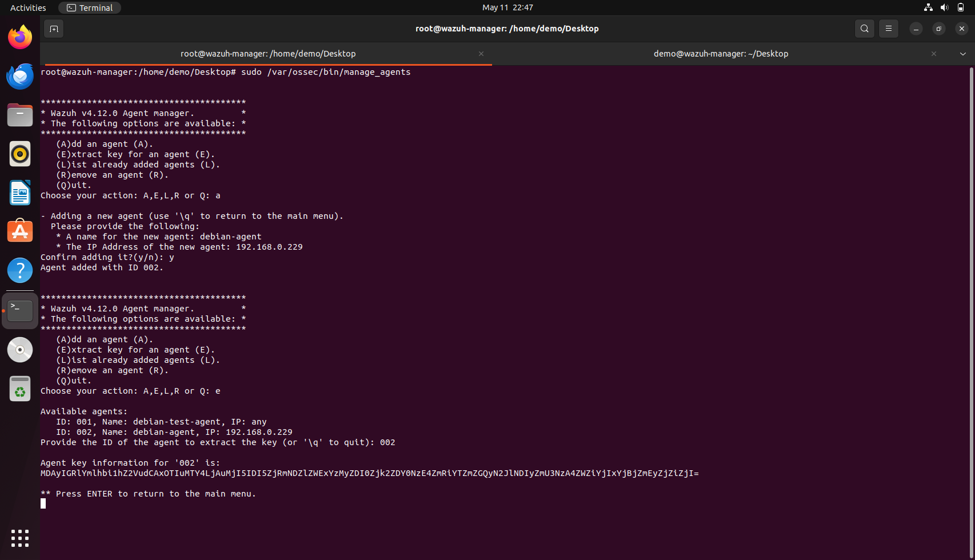
Task: Click 'Provide the ID of the agent' prompt
Action: coord(218,442)
